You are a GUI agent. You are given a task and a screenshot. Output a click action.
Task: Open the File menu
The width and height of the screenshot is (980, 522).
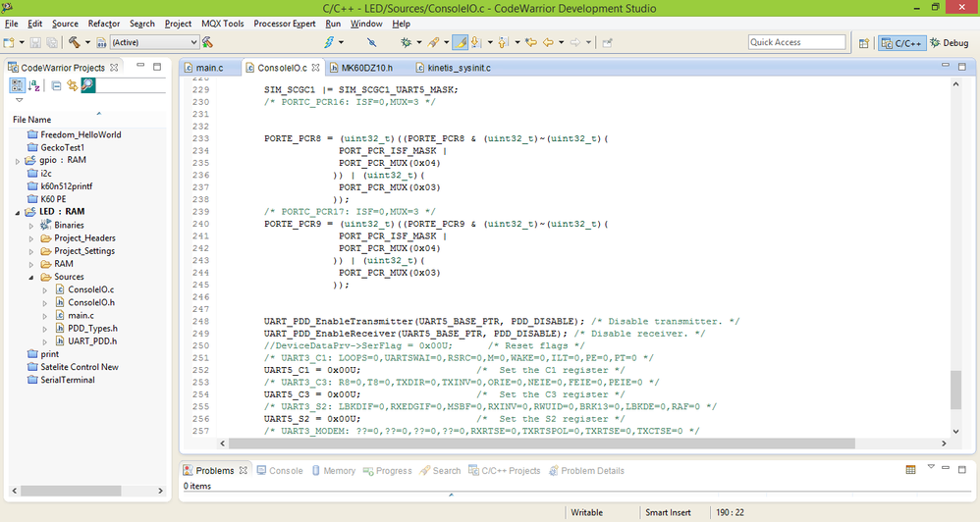pyautogui.click(x=11, y=24)
